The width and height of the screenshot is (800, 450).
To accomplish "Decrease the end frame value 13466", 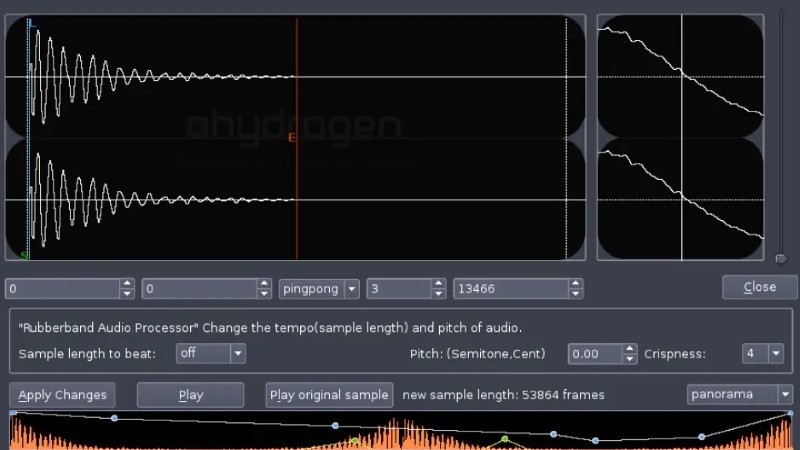I will [576, 294].
